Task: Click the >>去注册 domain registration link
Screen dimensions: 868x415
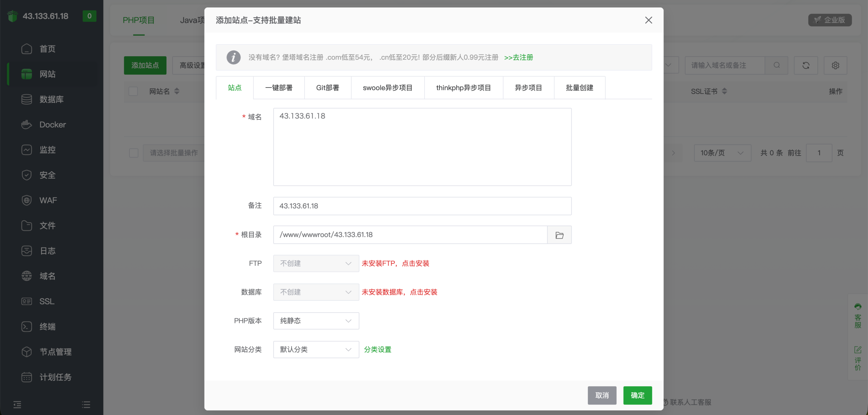Action: (518, 57)
